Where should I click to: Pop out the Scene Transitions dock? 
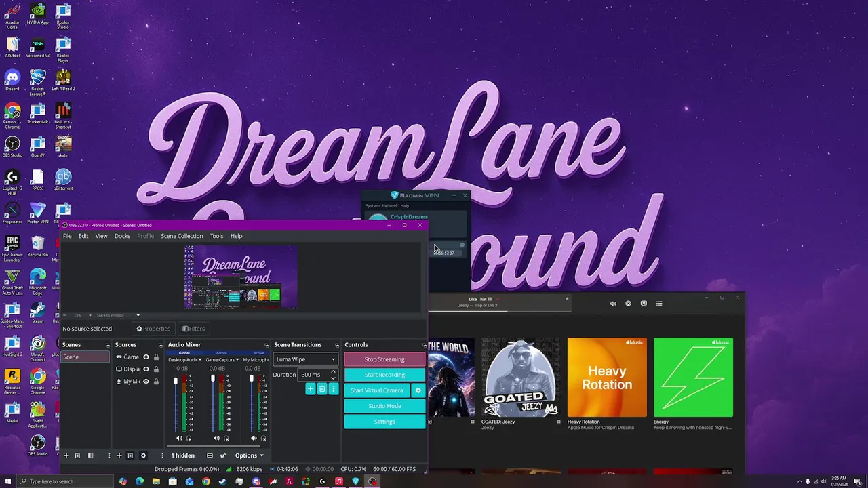(336, 345)
